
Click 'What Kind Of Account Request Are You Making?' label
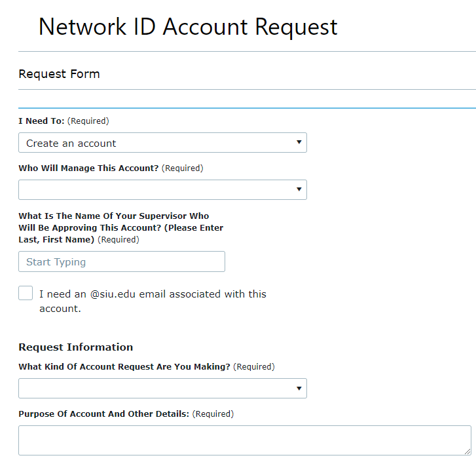pyautogui.click(x=124, y=367)
